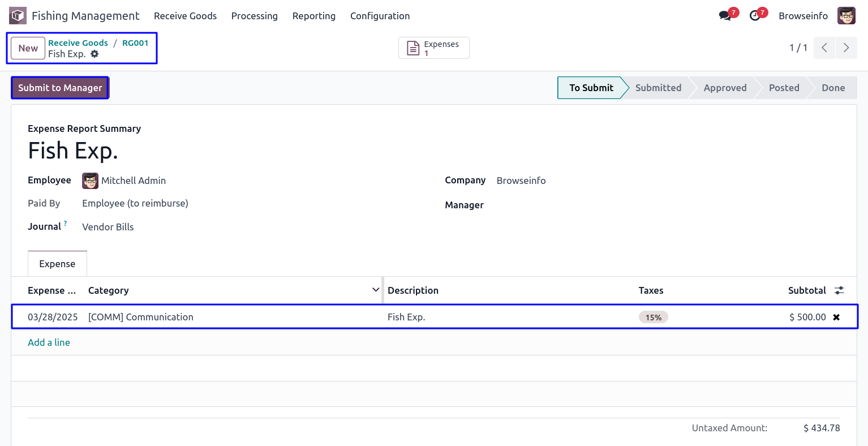Open the activities clock icon
Viewport: 868px width, 446px height.
(x=755, y=16)
